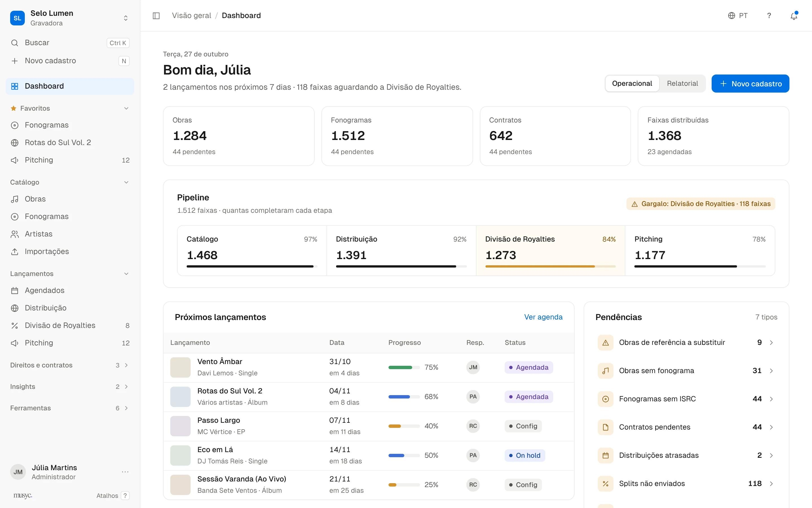812x508 pixels.
Task: Open Atalhos shortcuts help
Action: coord(113,496)
